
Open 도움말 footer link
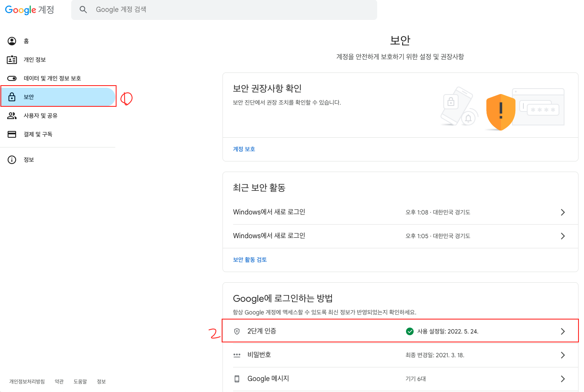point(80,382)
